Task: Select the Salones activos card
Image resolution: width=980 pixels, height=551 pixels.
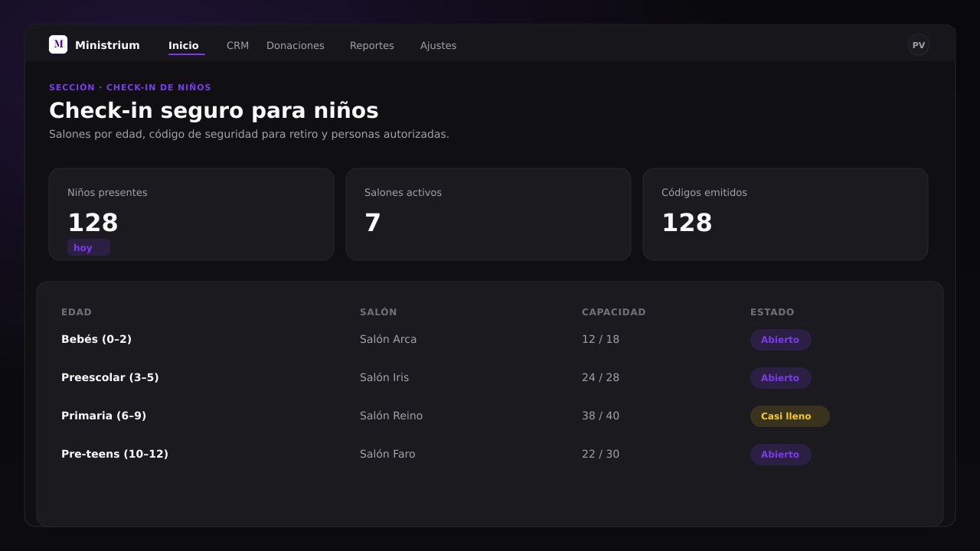Action: click(x=488, y=214)
